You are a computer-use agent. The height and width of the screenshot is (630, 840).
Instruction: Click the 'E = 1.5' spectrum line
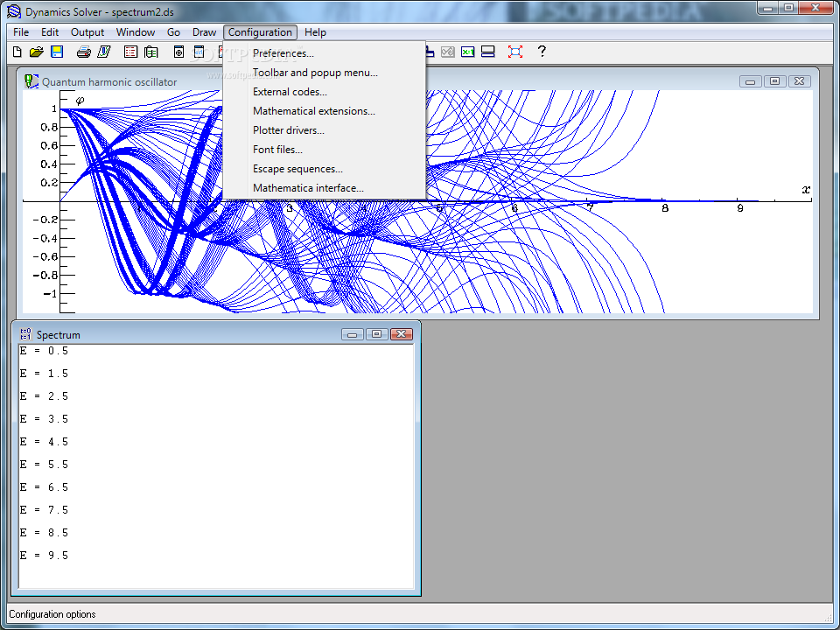click(44, 374)
